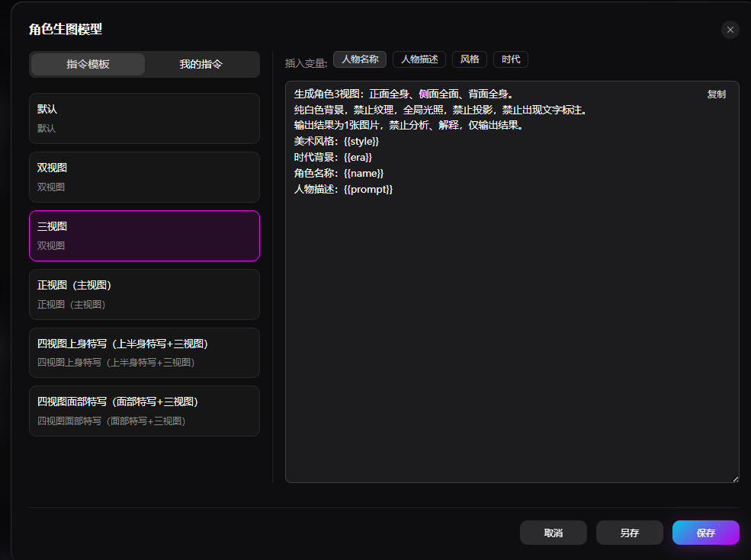This screenshot has width=751, height=560.
Task: Click the {{prompt}} placeholder text
Action: (367, 190)
